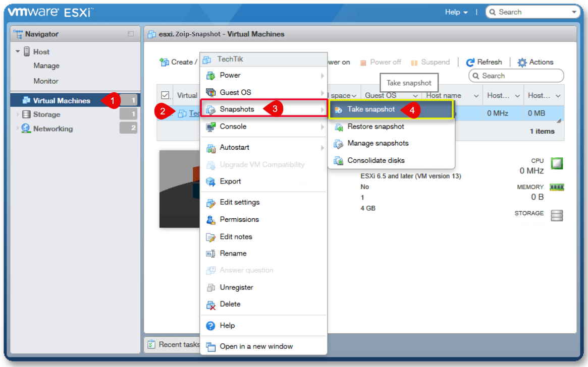Click the Storage icon in Navigator
Image resolution: width=588 pixels, height=367 pixels.
26,114
